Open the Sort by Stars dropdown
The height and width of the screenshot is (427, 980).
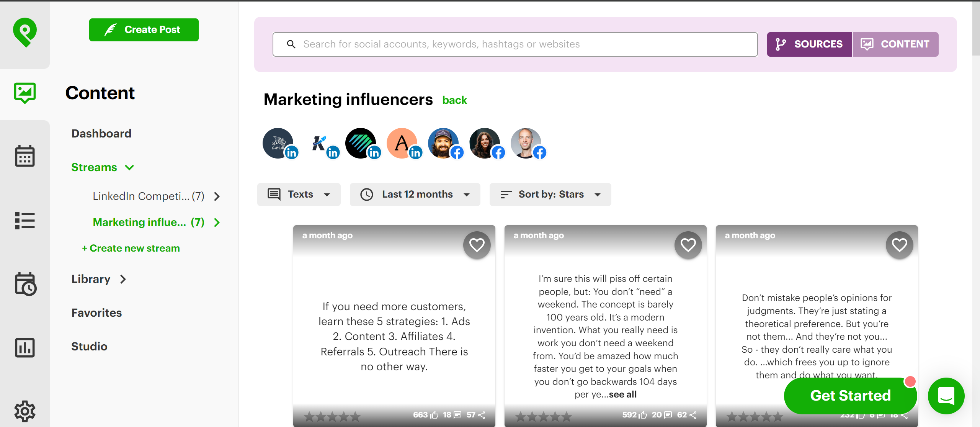point(550,194)
